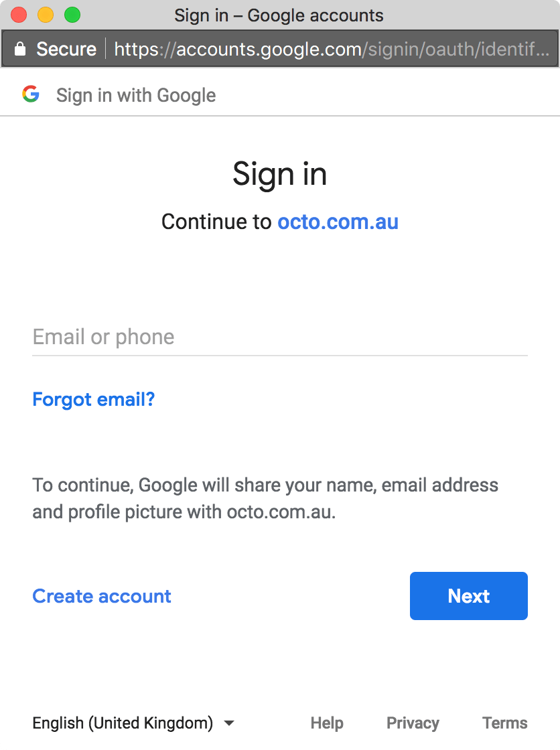This screenshot has height=750, width=560.
Task: Open the Terms footer link
Action: click(x=505, y=723)
